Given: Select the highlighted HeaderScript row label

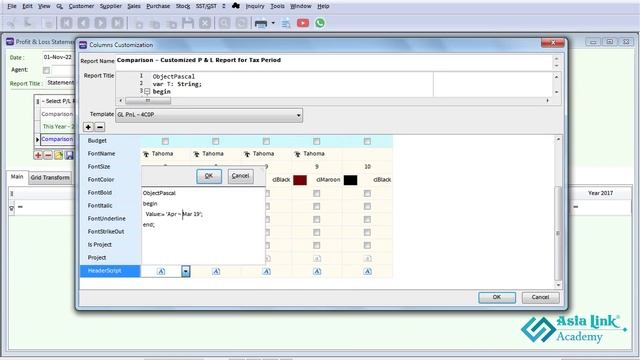Looking at the screenshot, I should tap(110, 271).
